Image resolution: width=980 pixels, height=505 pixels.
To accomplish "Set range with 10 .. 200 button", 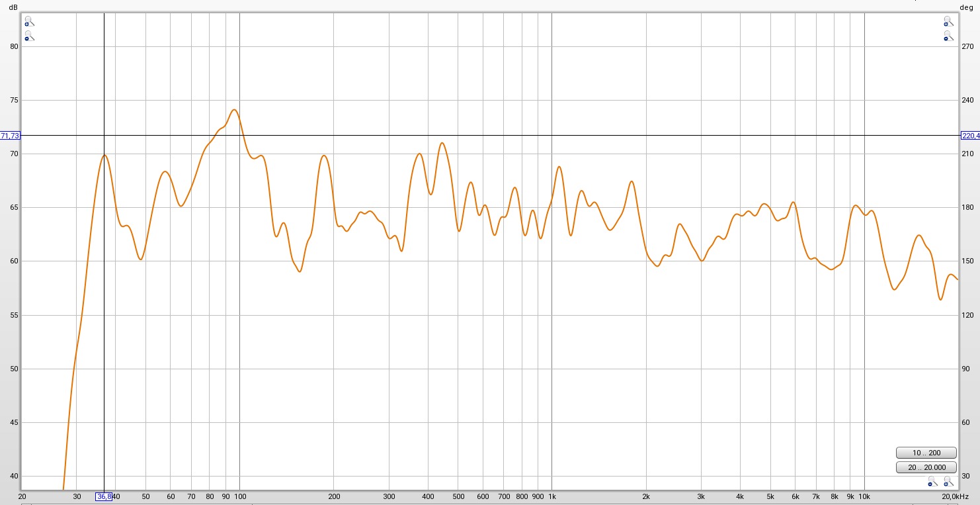I will pyautogui.click(x=926, y=453).
